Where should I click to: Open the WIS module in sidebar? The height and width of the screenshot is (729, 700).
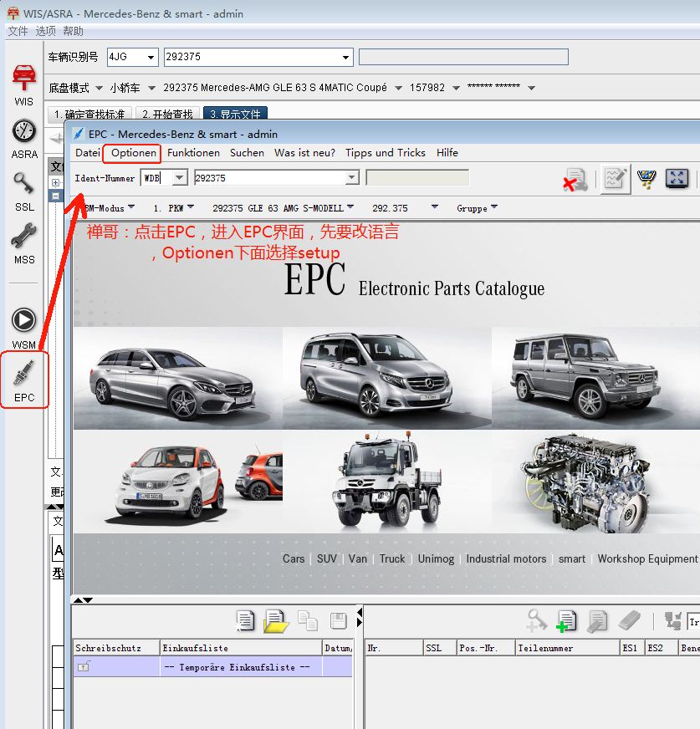[x=24, y=80]
